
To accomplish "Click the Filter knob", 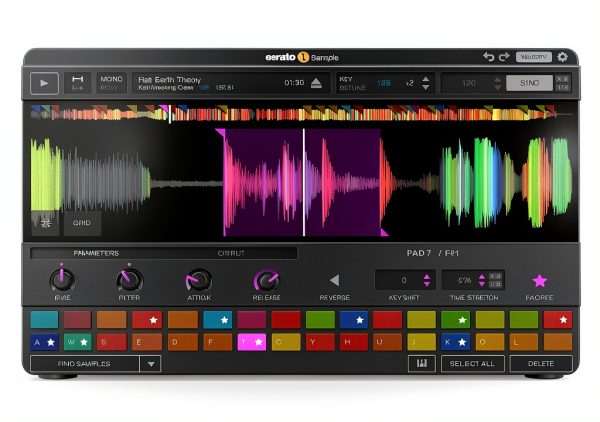I will click(x=129, y=280).
